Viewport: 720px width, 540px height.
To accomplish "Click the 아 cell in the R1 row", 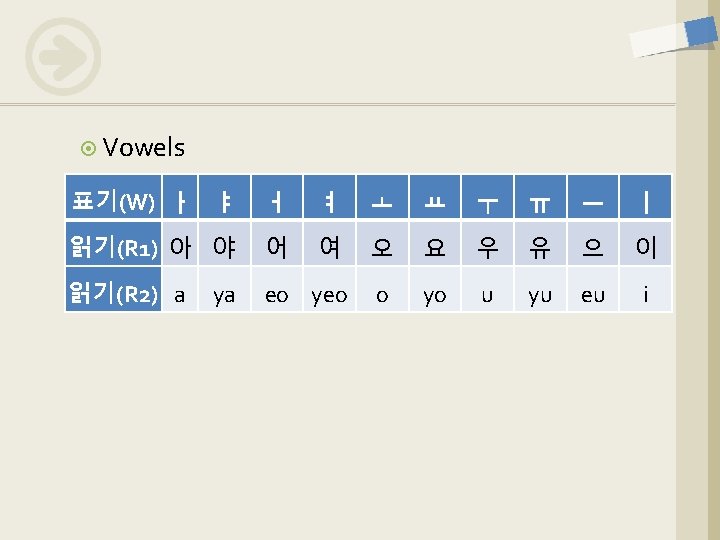I will point(180,246).
